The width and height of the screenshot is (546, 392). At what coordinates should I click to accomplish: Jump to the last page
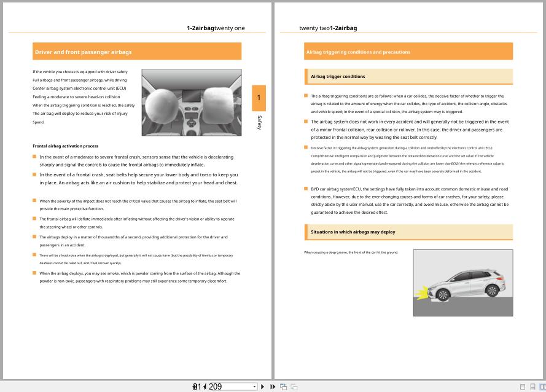(x=273, y=386)
